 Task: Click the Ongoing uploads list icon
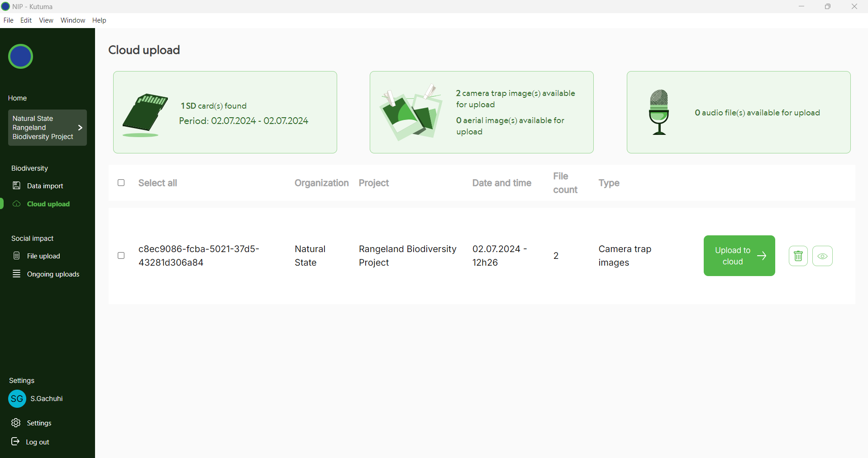coord(17,274)
